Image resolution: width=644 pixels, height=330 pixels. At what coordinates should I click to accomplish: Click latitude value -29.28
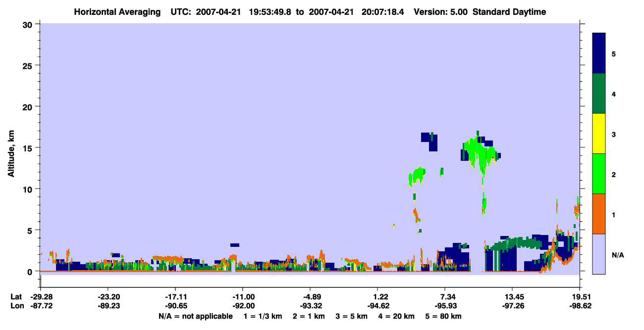click(x=41, y=297)
